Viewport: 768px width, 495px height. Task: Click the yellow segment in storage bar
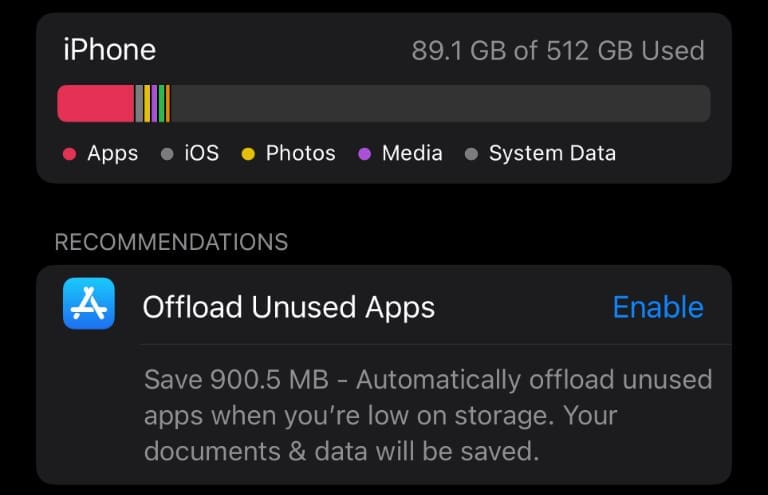tap(147, 103)
